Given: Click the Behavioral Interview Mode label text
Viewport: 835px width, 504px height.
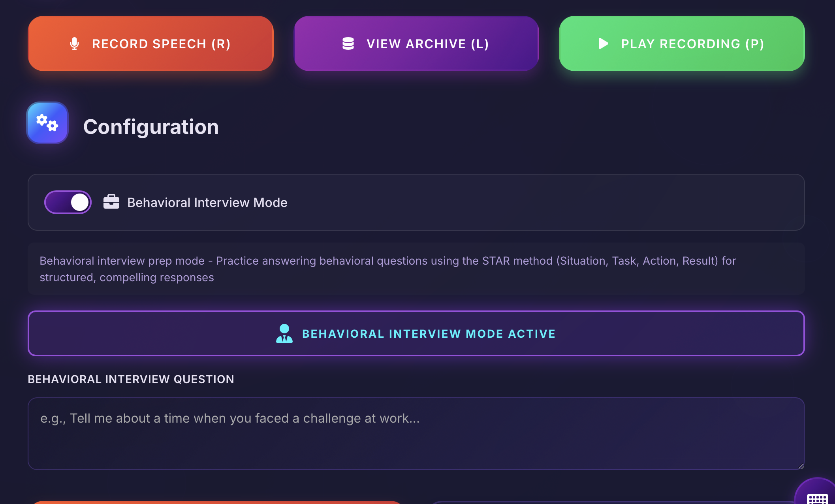Looking at the screenshot, I should tap(207, 202).
